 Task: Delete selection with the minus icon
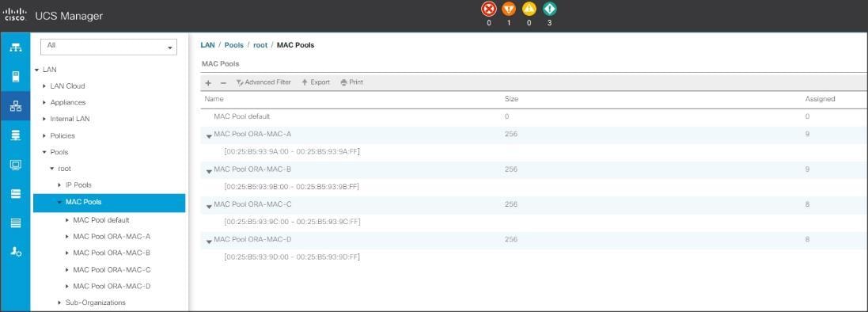[x=223, y=82]
